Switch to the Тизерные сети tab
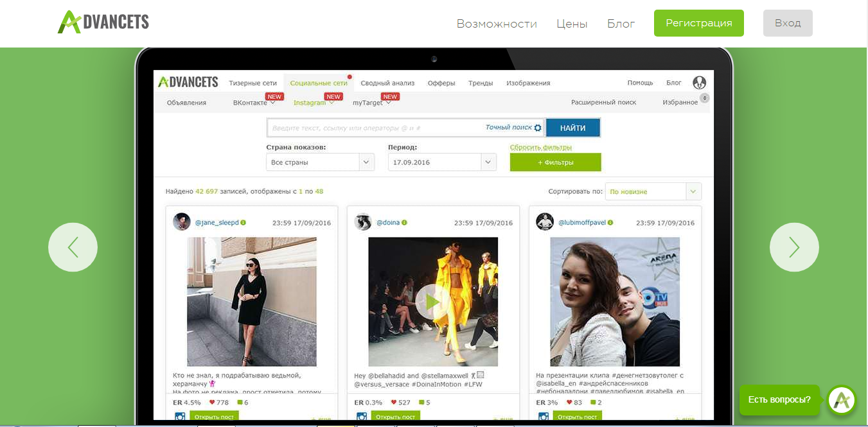 [x=253, y=83]
